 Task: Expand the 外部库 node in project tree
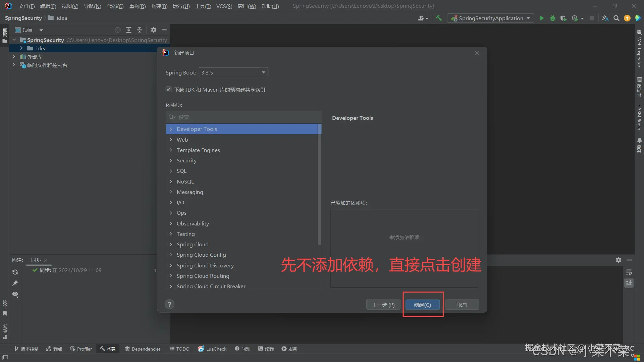coord(14,57)
